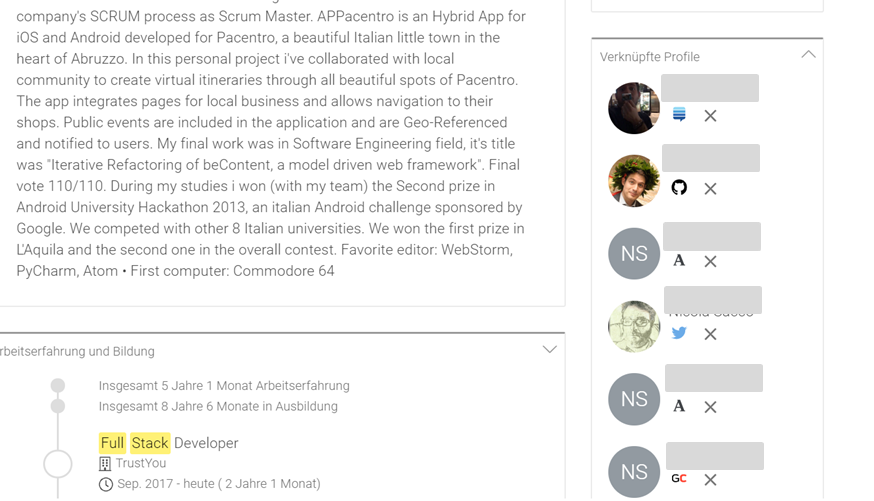Open the Twitter profile icon
The width and height of the screenshot is (874, 501).
(679, 333)
